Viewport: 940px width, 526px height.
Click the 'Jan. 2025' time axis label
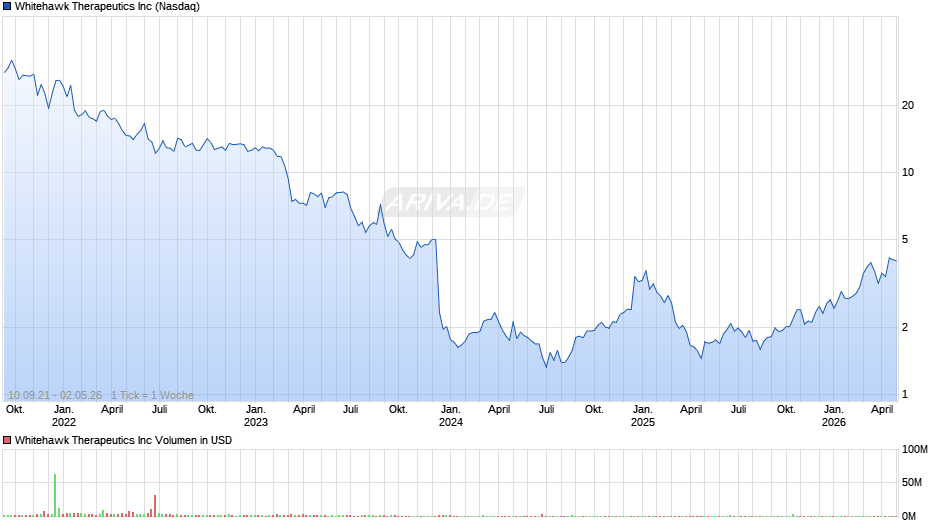pos(643,416)
